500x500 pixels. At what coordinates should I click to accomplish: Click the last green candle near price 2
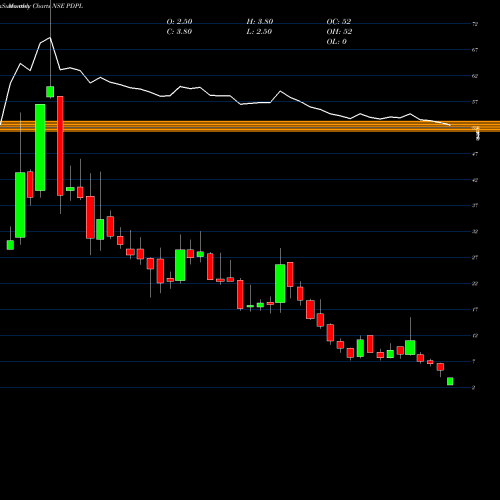click(450, 381)
